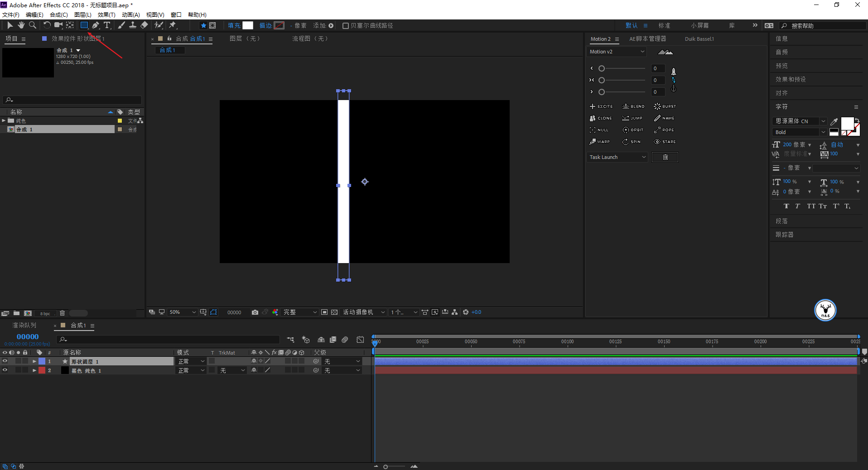Open the font family dropdown

pos(799,121)
